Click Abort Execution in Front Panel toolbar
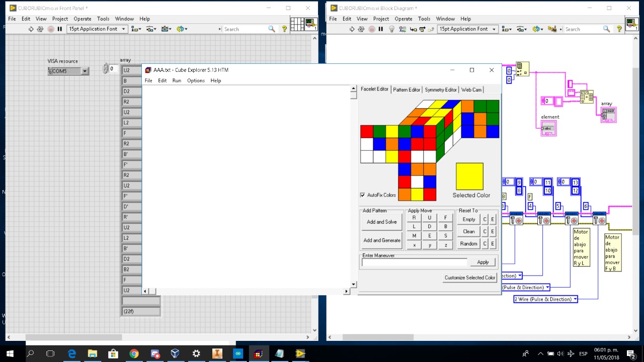Image resolution: width=644 pixels, height=362 pixels. tap(51, 29)
